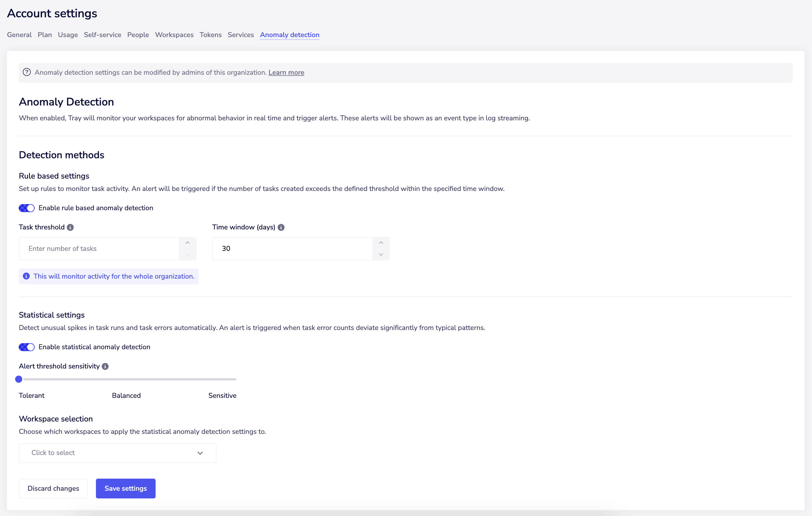This screenshot has height=516, width=812.
Task: Increment the Task threshold using the up arrow
Action: 187,242
